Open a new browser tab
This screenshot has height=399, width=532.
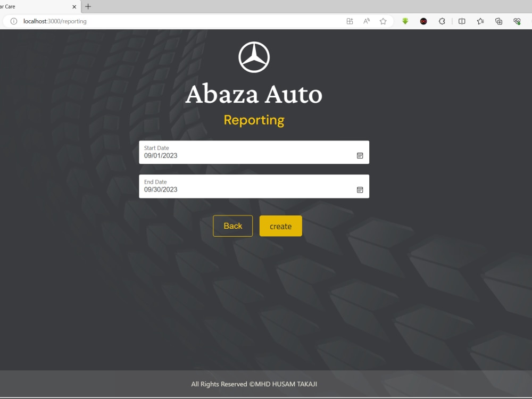pyautogui.click(x=88, y=6)
